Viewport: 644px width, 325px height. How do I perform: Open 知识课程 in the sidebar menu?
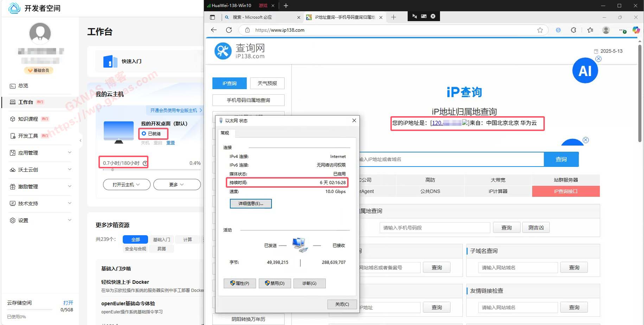tap(28, 119)
